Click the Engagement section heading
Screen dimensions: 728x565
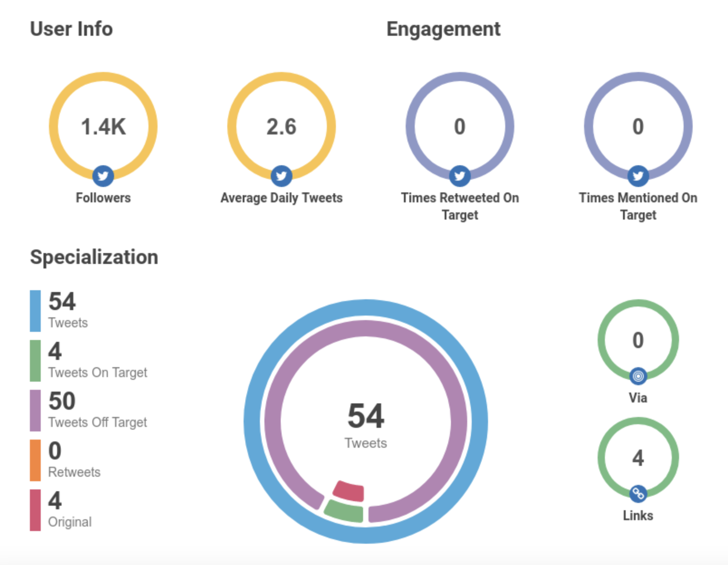click(x=443, y=29)
